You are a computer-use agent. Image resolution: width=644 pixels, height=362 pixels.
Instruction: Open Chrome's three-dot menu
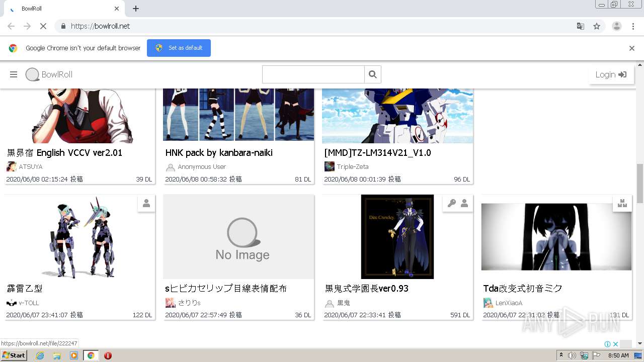pyautogui.click(x=633, y=26)
